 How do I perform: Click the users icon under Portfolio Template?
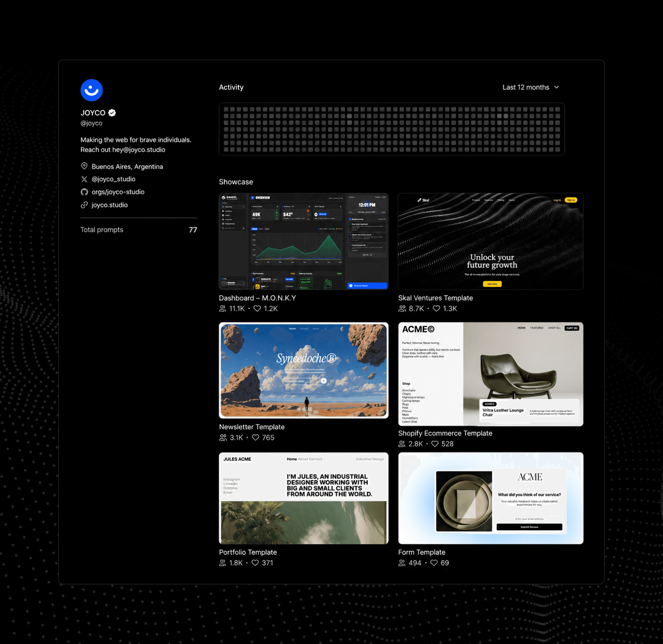tap(222, 563)
